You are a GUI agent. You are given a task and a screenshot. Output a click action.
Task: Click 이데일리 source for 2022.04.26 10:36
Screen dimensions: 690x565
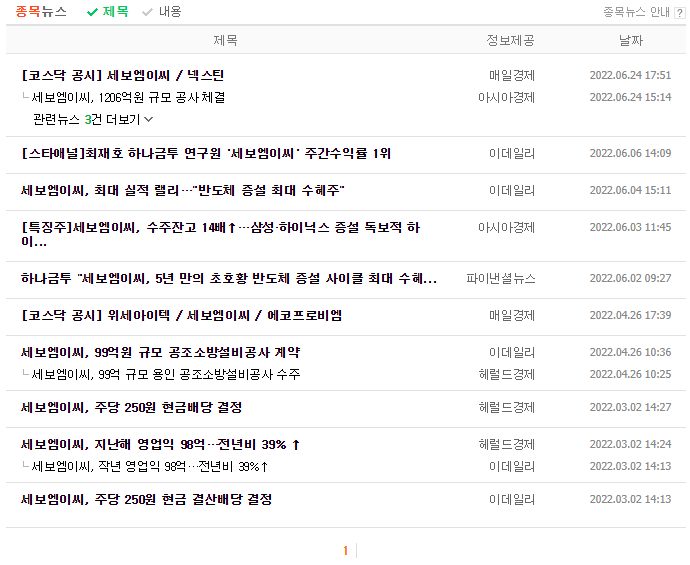click(x=512, y=352)
